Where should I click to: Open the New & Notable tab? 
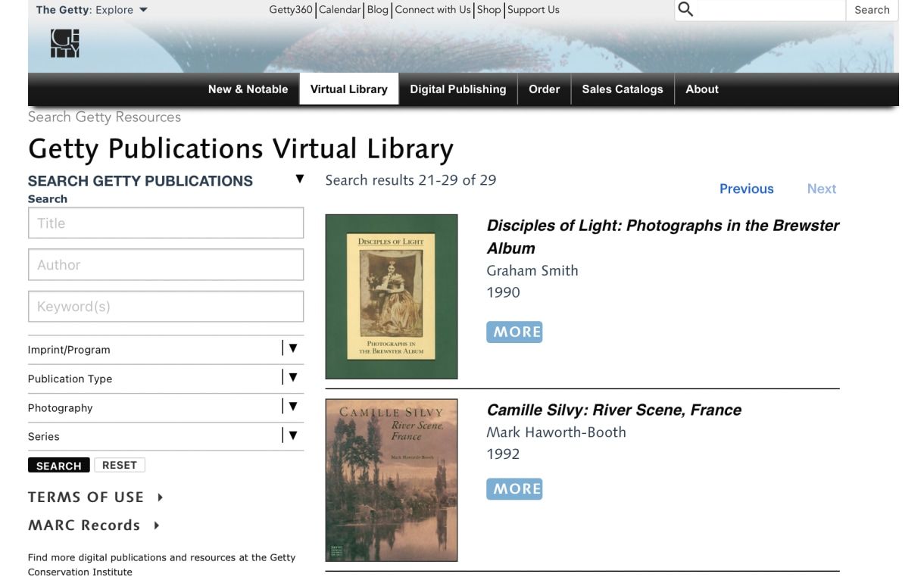[248, 89]
